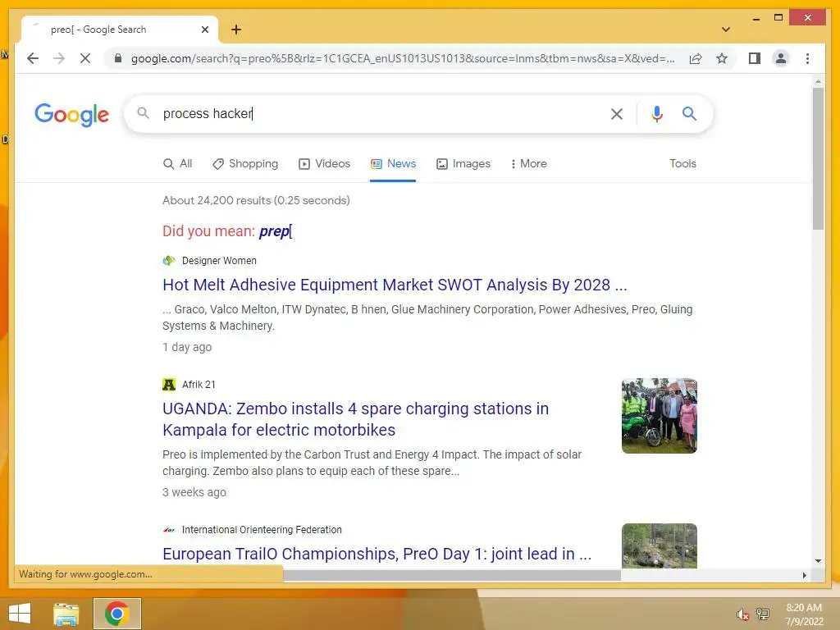Click the Designer Women source label
The image size is (840, 630).
219,261
